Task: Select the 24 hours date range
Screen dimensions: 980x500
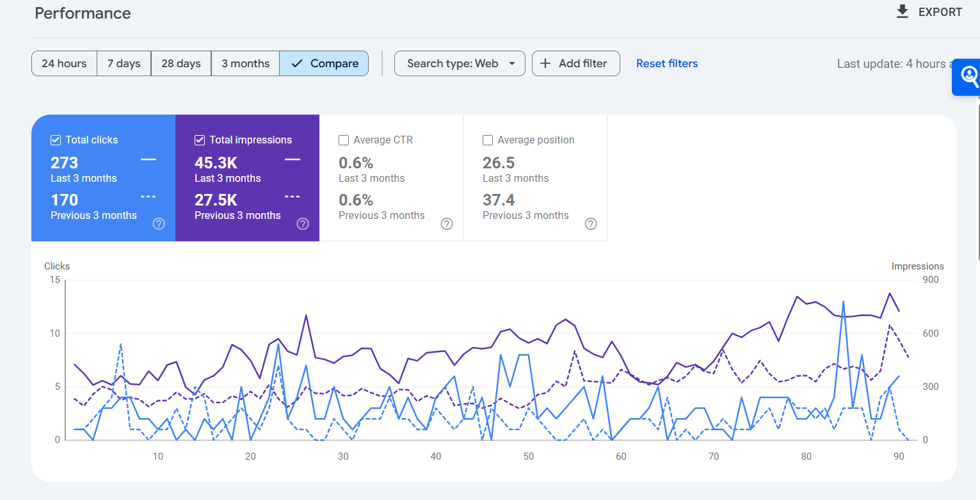Action: point(64,63)
